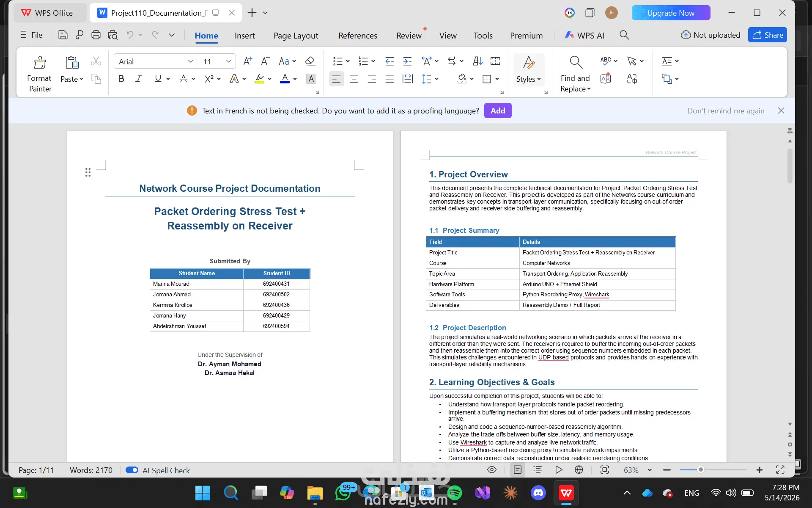Click the Not uploaded cloud status

[710, 35]
